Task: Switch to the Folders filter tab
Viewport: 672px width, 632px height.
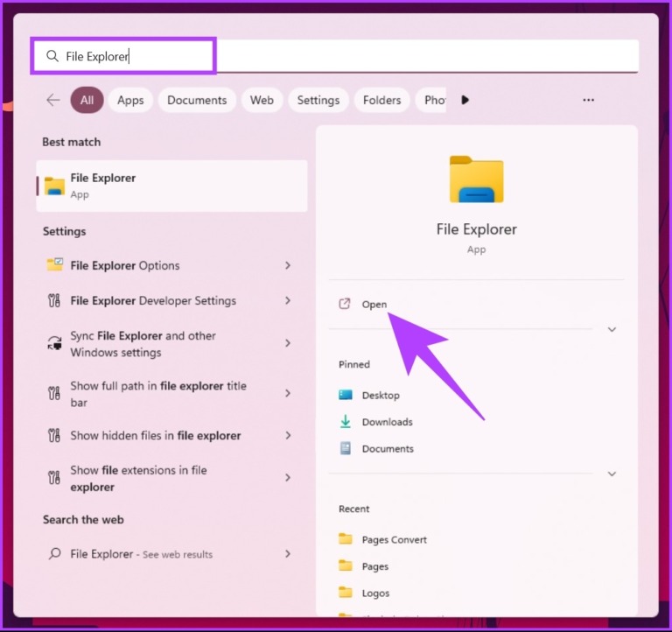Action: (x=381, y=100)
